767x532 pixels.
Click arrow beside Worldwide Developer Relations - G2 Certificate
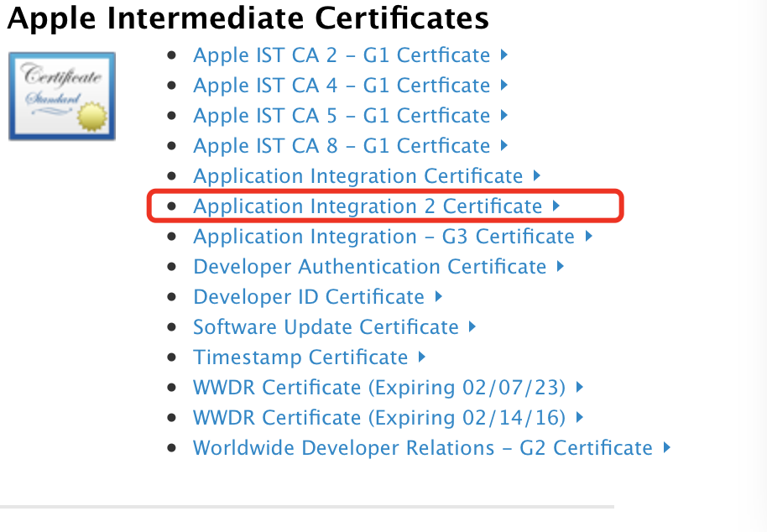(667, 448)
